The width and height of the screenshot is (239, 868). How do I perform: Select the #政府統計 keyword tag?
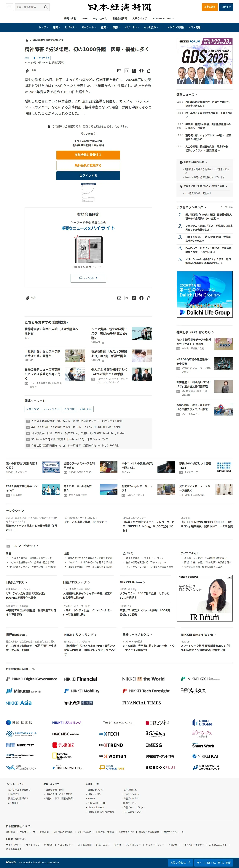(x=86, y=409)
